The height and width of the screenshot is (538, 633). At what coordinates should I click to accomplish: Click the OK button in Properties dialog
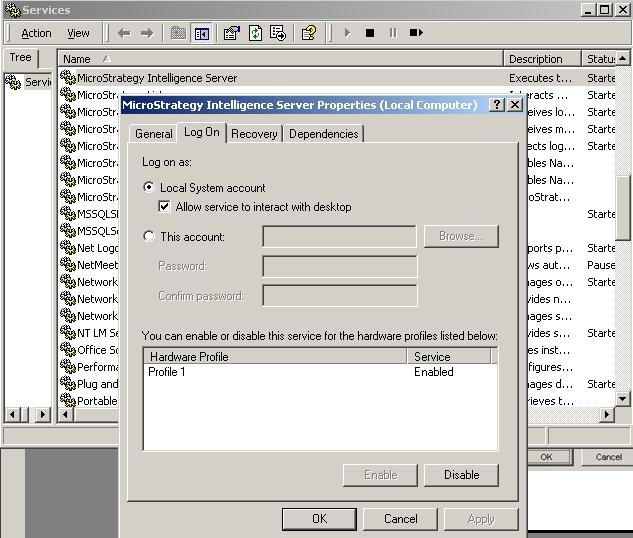(x=319, y=519)
